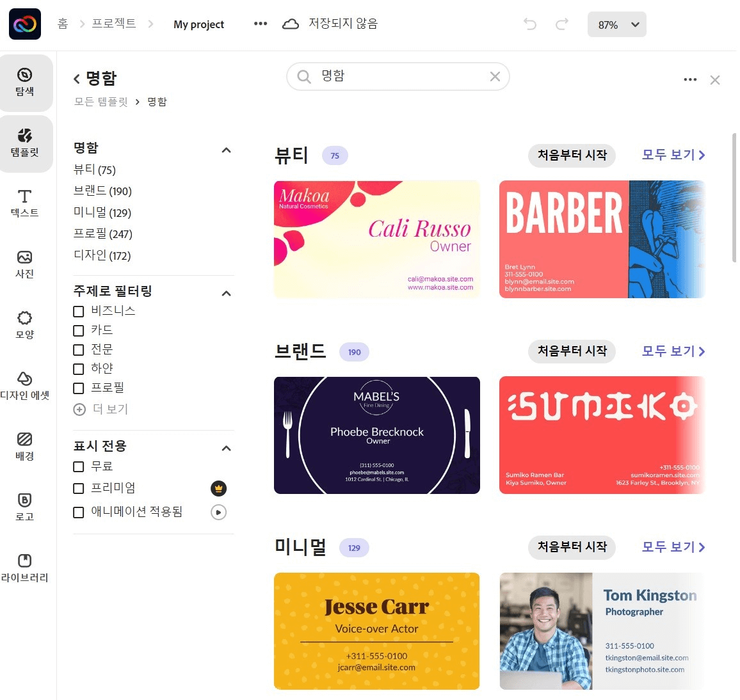Select the BARBER business card template
Viewport: 740px width, 700px height.
pos(602,239)
